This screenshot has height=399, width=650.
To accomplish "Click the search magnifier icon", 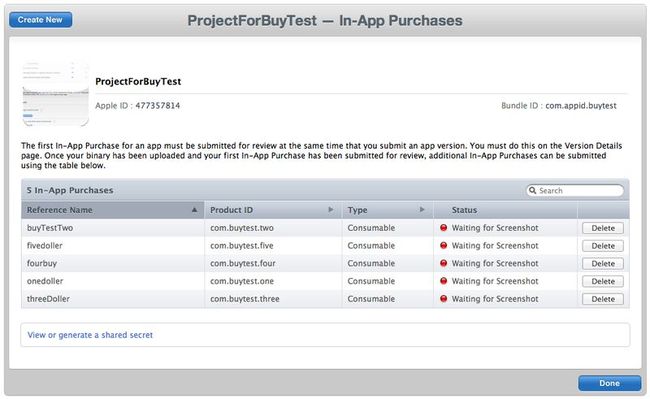I will [532, 191].
